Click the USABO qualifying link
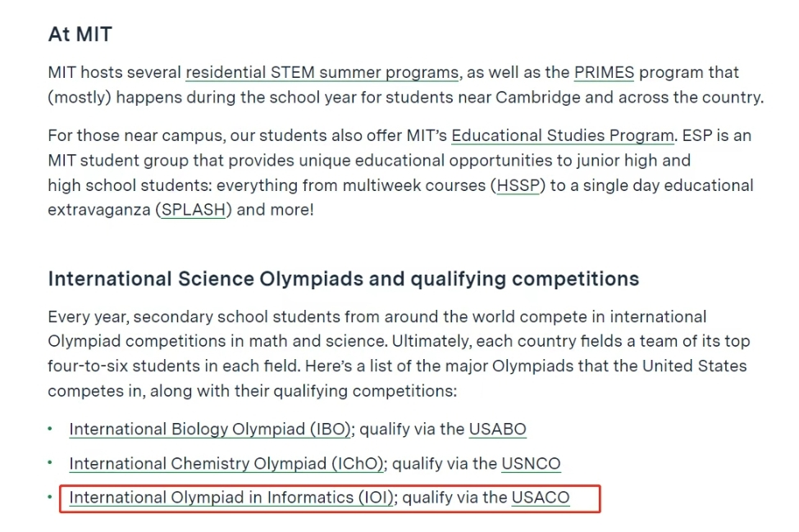The image size is (799, 532). point(497,430)
